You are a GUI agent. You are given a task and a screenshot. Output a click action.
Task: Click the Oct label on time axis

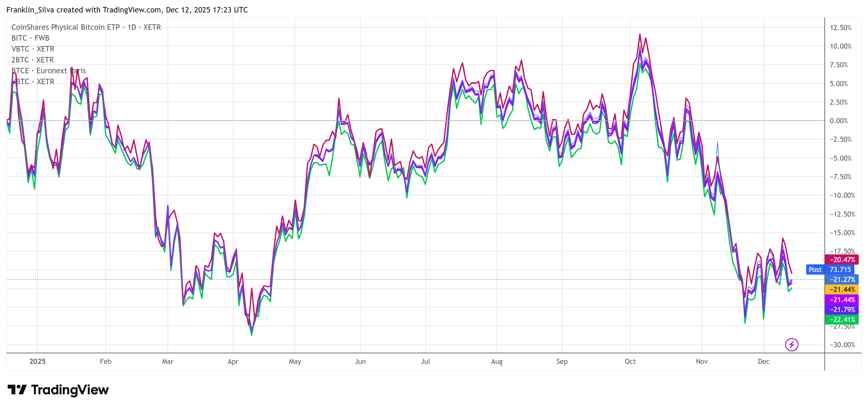pyautogui.click(x=630, y=361)
